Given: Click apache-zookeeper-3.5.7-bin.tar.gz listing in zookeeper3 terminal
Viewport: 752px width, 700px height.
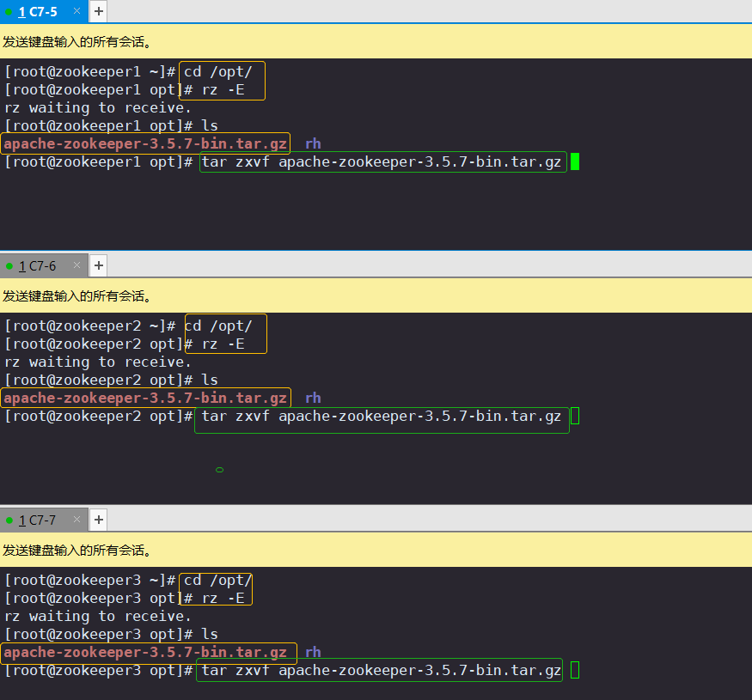Looking at the screenshot, I should [145, 652].
